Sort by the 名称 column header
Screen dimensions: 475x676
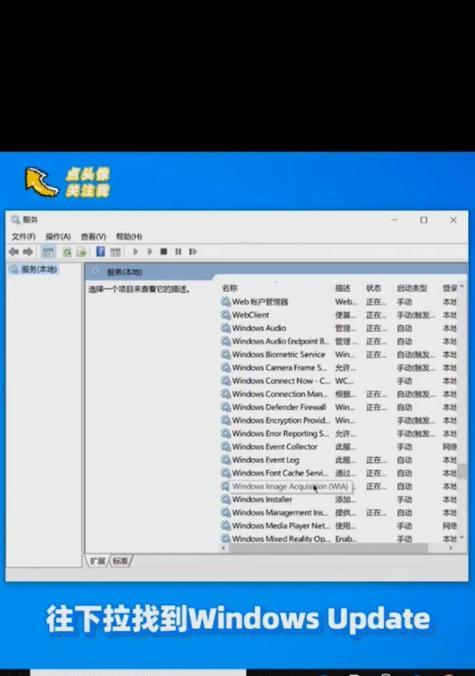pyautogui.click(x=230, y=288)
